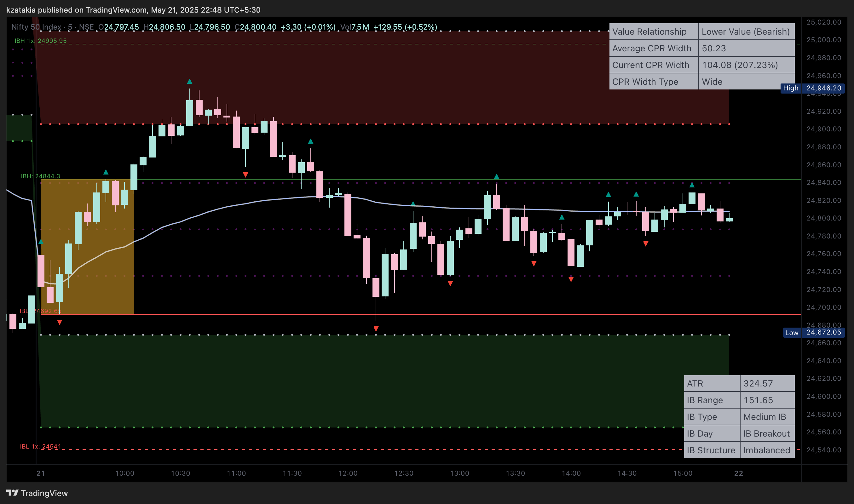Click the 11:30 time axis label
Image resolution: width=854 pixels, height=504 pixels.
pyautogui.click(x=292, y=473)
